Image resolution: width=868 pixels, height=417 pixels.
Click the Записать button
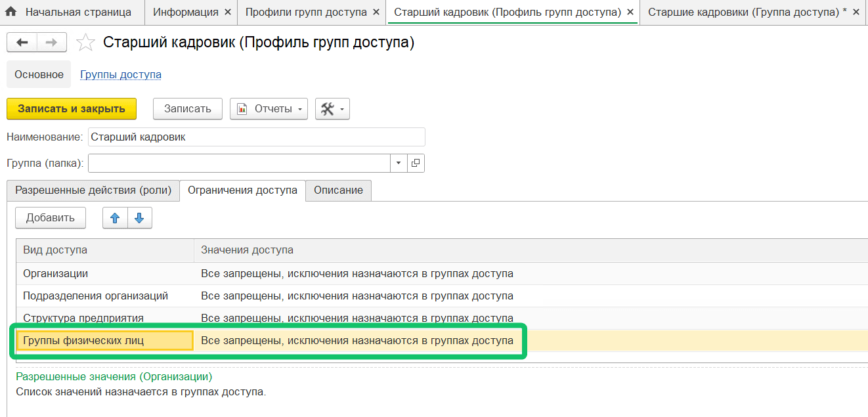(x=188, y=109)
